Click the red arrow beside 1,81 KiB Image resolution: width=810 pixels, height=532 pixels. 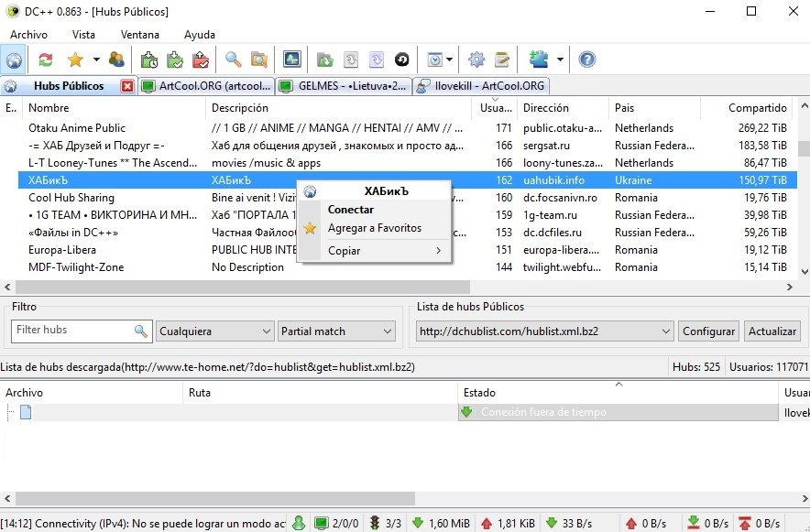click(487, 523)
